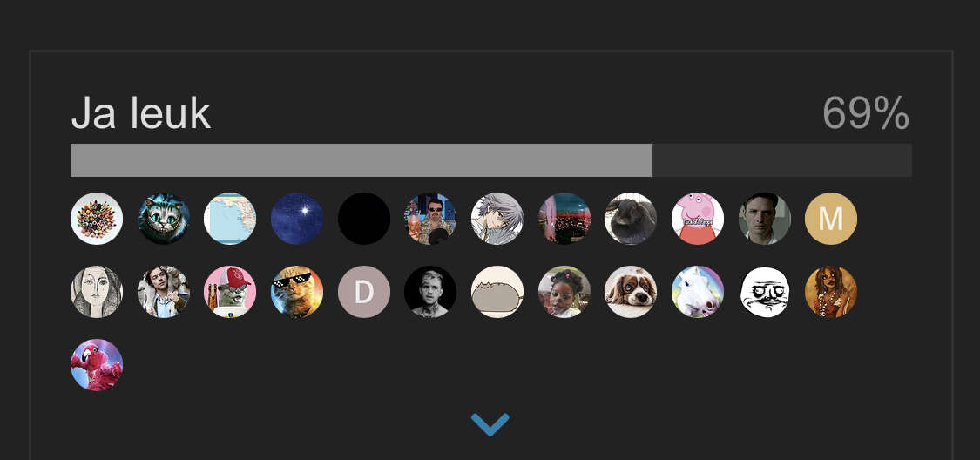Select the black rabbit avatar
The image size is (980, 460).
tap(631, 219)
